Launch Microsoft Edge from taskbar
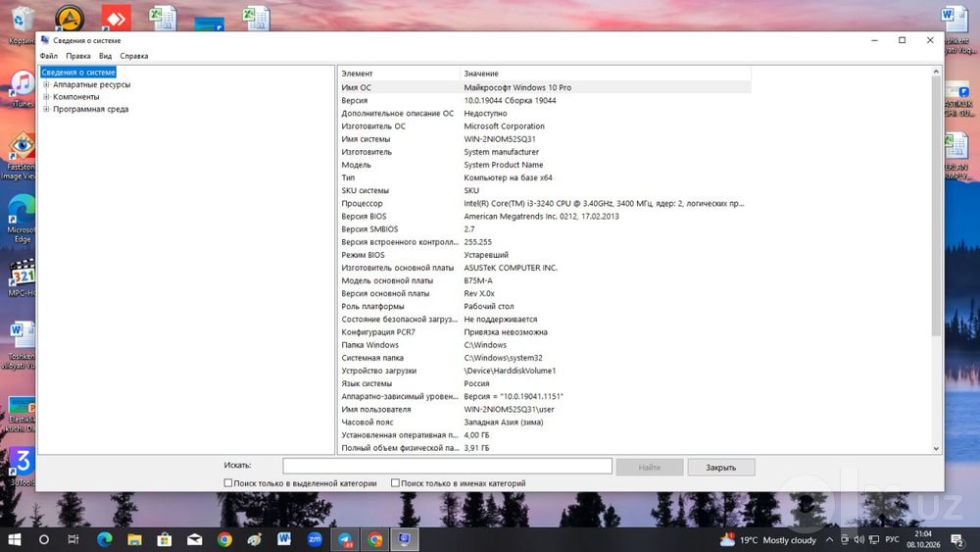The width and height of the screenshot is (980, 552). [x=105, y=539]
